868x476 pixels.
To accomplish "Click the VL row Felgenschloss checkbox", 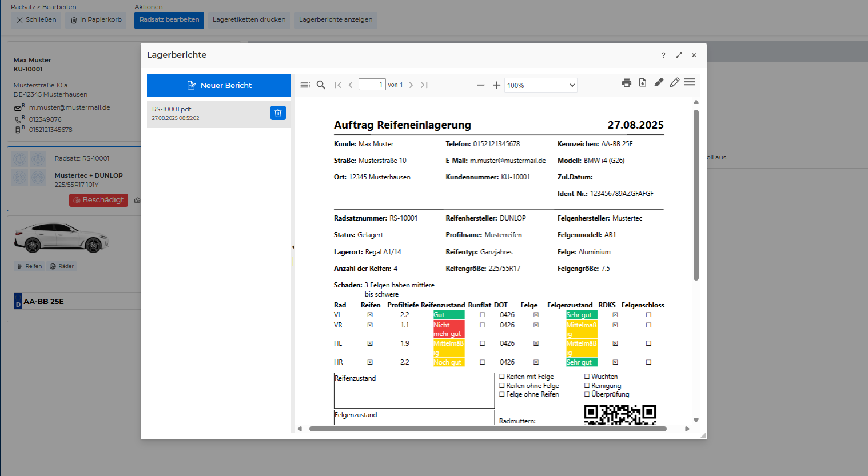I will click(x=648, y=315).
